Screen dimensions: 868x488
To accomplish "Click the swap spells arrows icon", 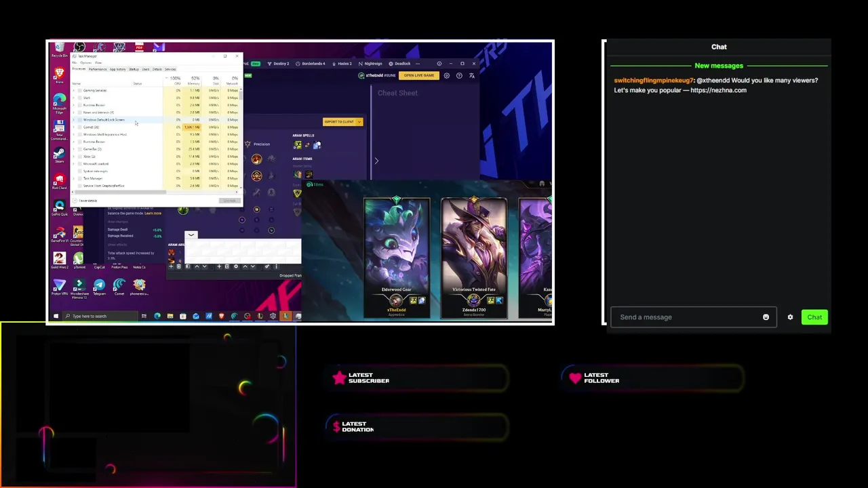I will click(x=307, y=145).
